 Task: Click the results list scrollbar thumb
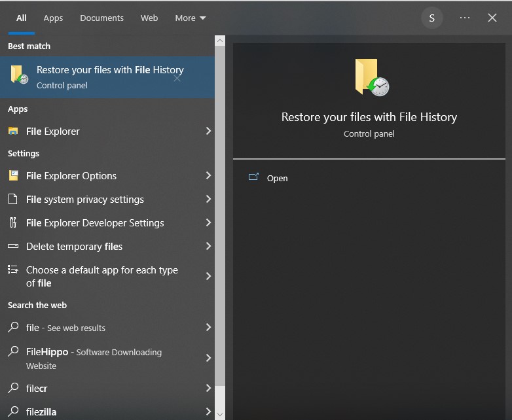[220, 216]
